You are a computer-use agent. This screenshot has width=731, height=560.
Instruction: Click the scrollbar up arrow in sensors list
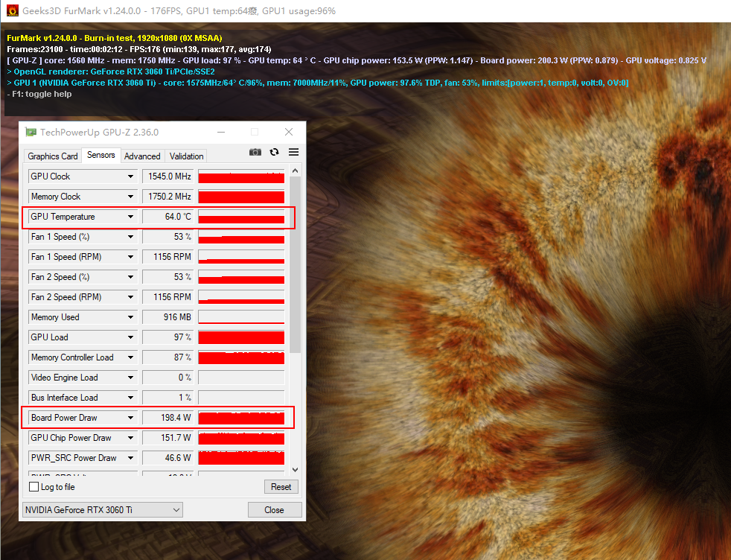[295, 171]
